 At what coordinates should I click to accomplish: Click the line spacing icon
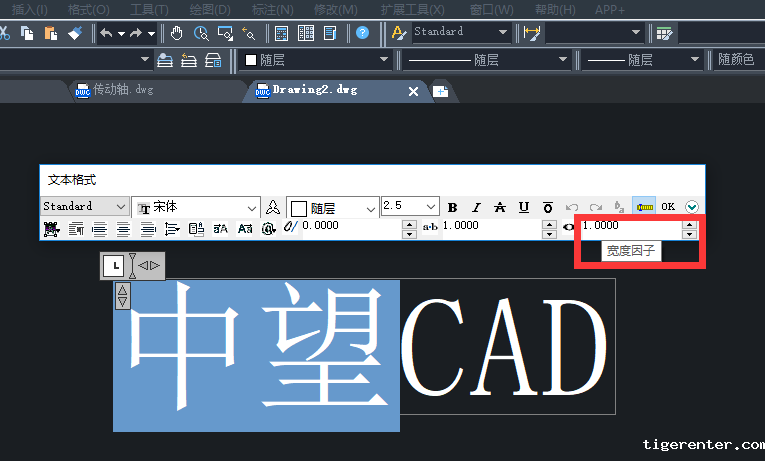pos(172,229)
